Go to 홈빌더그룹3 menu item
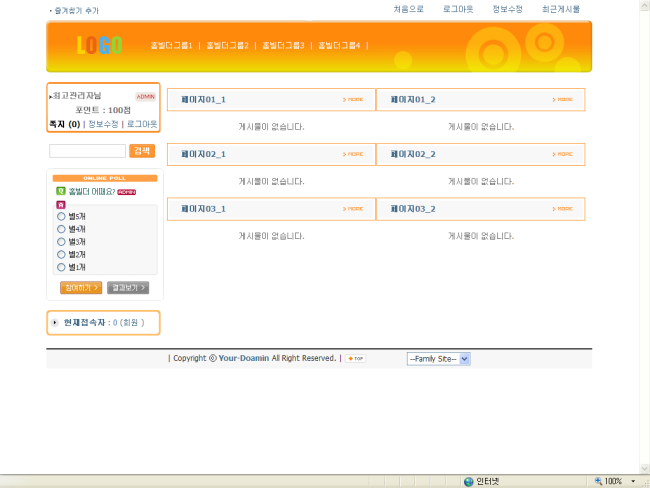The height and width of the screenshot is (488, 650). point(283,45)
